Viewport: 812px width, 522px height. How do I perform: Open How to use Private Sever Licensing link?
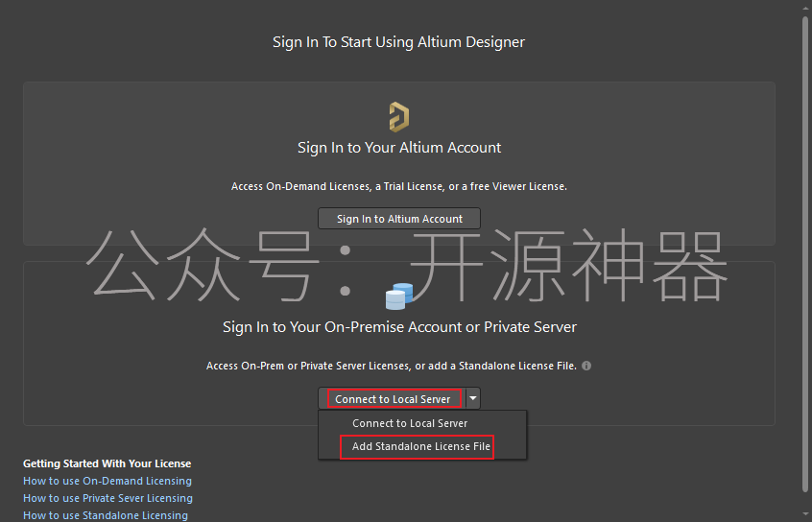[107, 498]
